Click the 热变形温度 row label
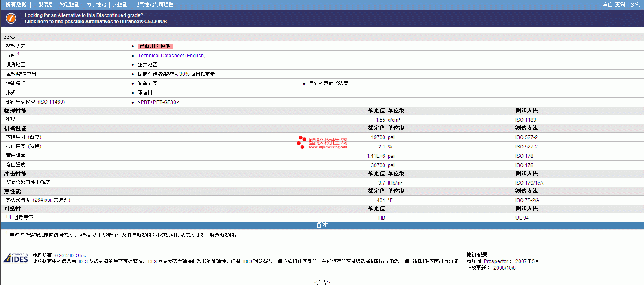Image resolution: width=644 pixels, height=285 pixels. point(38,200)
